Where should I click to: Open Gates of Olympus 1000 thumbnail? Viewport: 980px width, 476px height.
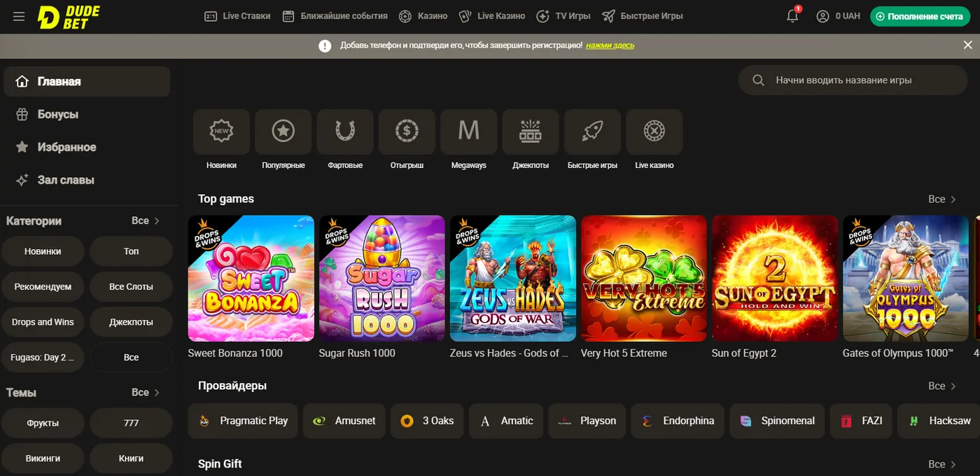pyautogui.click(x=906, y=278)
